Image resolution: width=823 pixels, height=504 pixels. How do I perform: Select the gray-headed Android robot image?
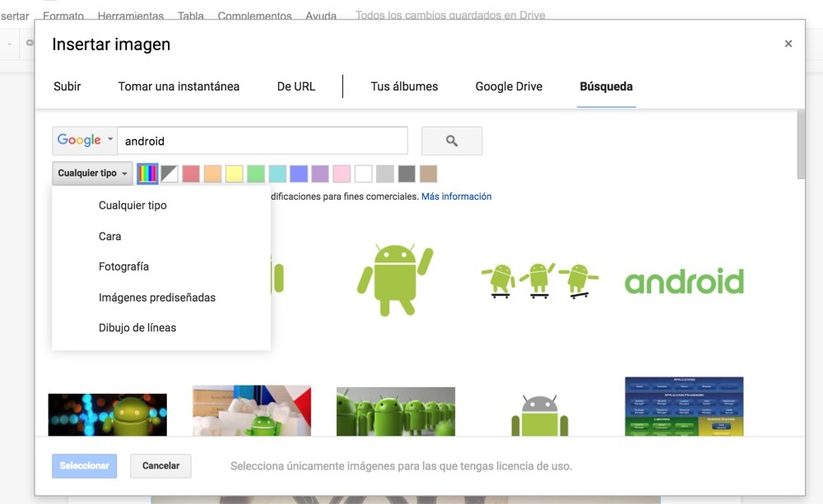(x=540, y=415)
